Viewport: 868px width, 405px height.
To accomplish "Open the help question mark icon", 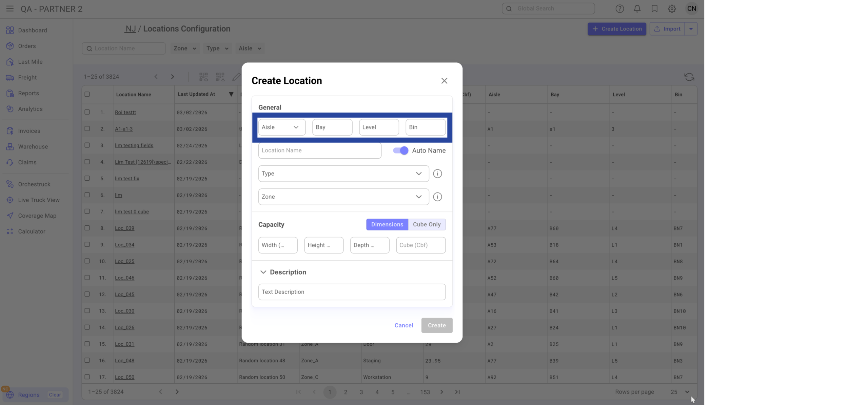I will pyautogui.click(x=619, y=9).
